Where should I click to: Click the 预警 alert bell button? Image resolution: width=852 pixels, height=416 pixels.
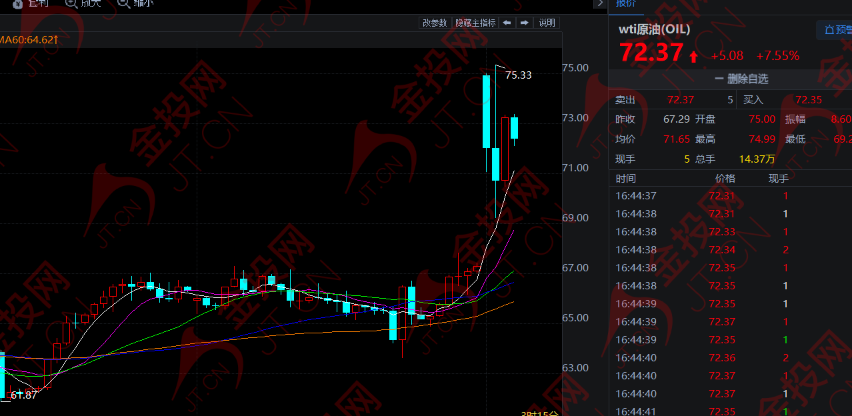click(x=832, y=30)
